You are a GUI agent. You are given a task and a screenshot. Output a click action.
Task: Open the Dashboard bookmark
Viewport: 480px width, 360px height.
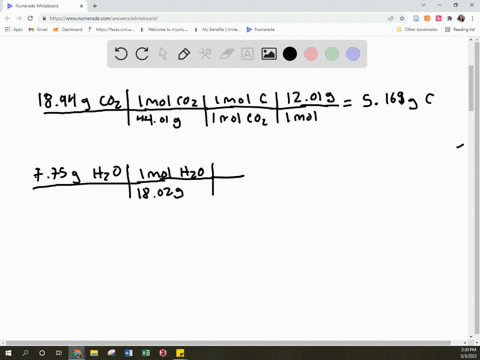click(x=68, y=29)
